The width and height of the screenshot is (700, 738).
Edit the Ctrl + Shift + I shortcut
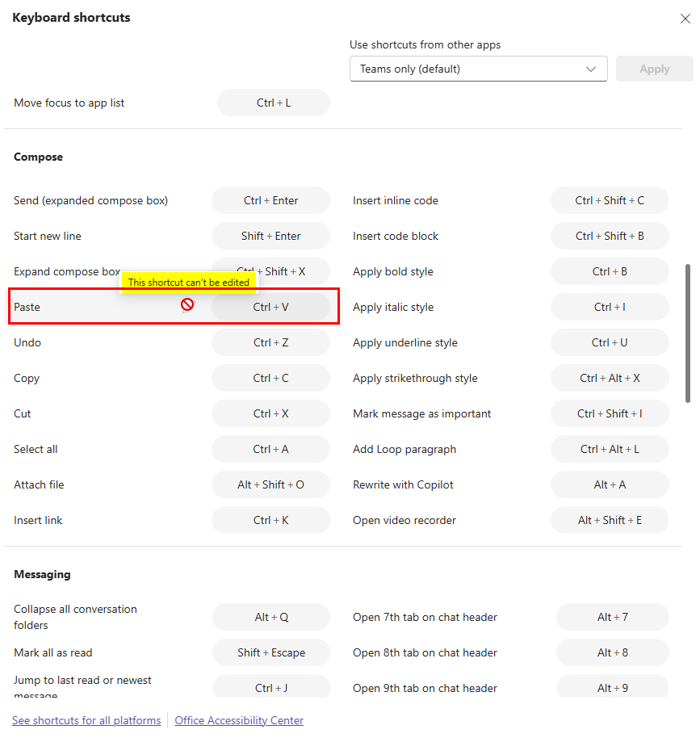click(x=610, y=413)
